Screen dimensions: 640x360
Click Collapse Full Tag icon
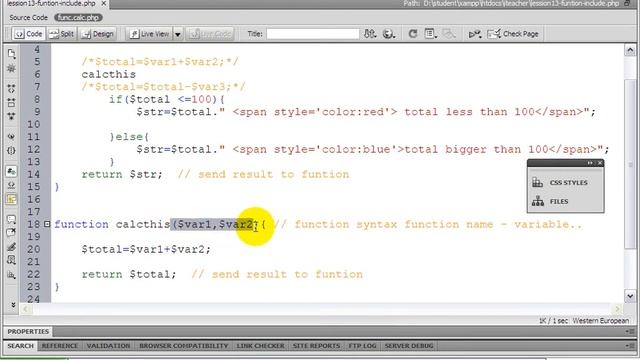[x=11, y=88]
